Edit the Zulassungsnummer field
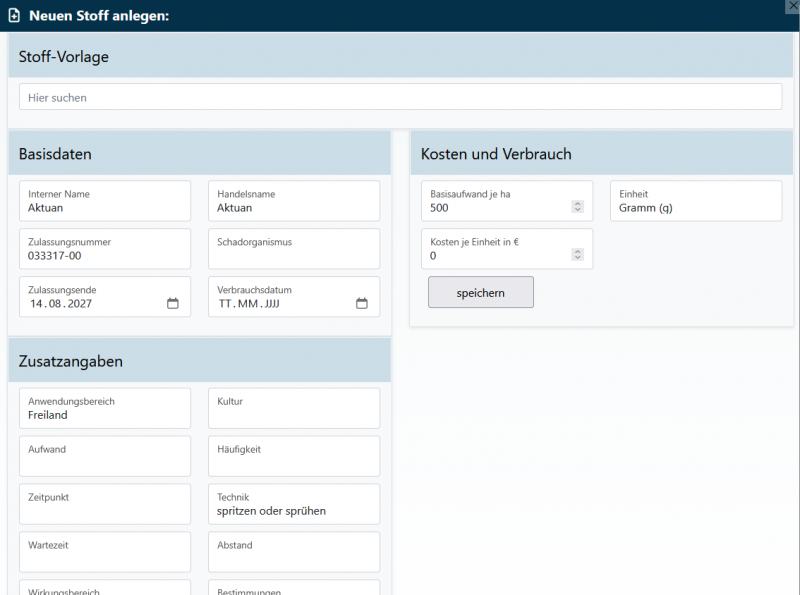This screenshot has height=595, width=800. tap(104, 249)
